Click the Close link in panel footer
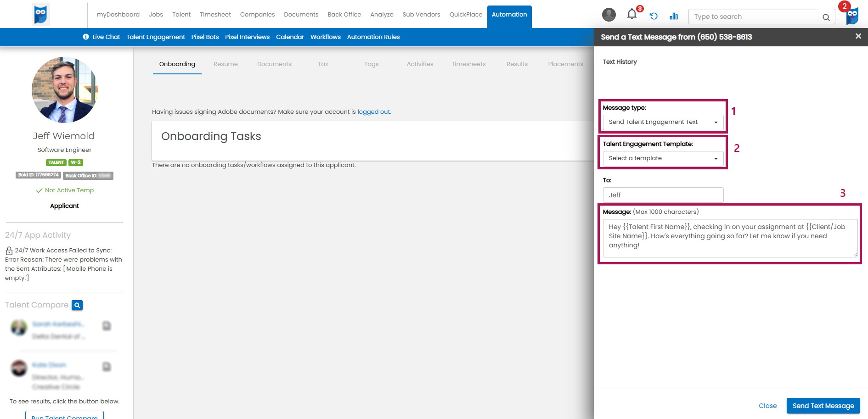Image resolution: width=868 pixels, height=419 pixels. tap(767, 406)
